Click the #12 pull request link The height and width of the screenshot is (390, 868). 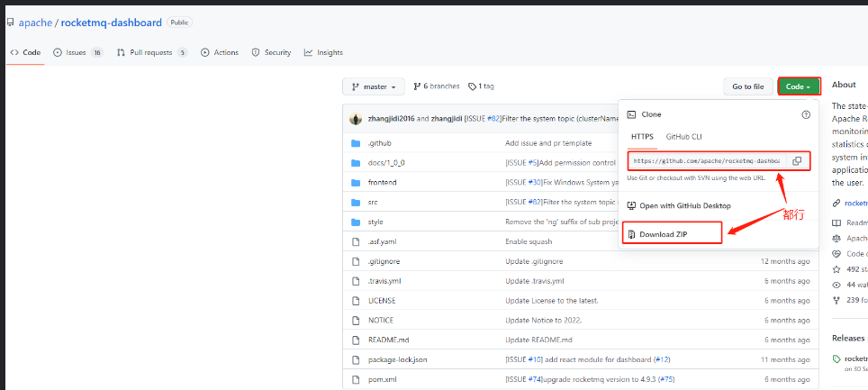pos(662,359)
